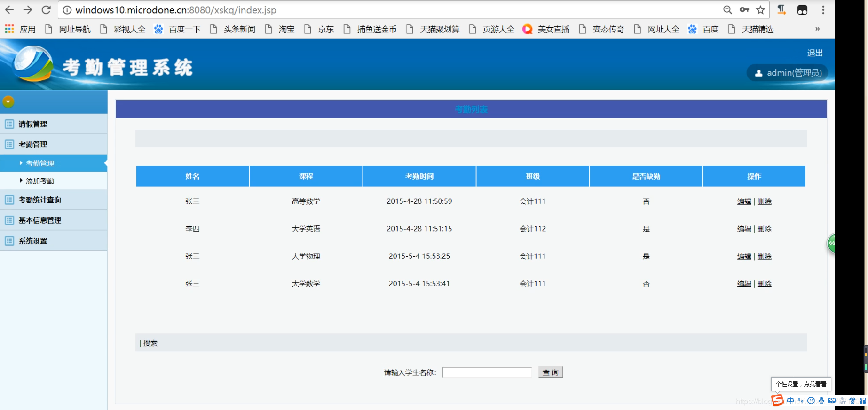Open 淘宝 bookmark

click(x=279, y=29)
